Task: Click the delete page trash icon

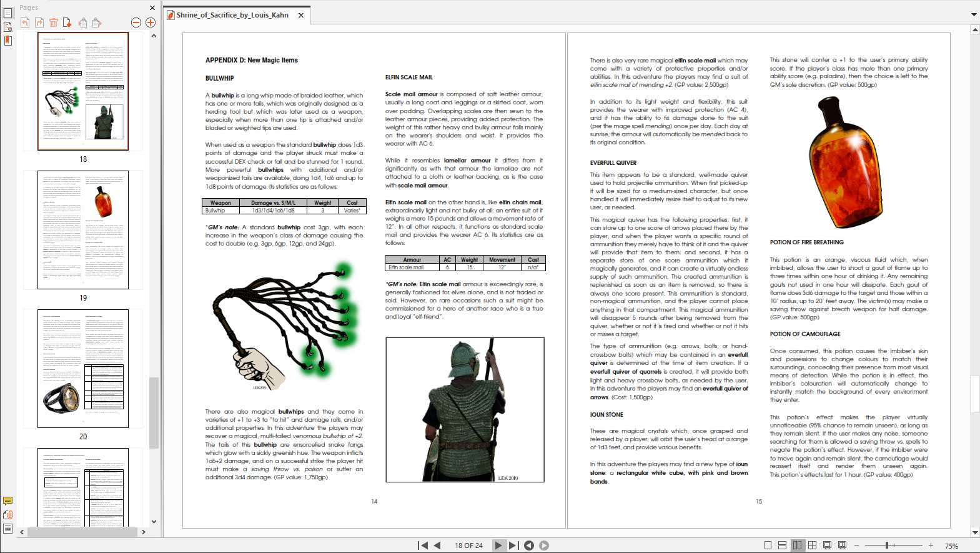Action: [53, 23]
